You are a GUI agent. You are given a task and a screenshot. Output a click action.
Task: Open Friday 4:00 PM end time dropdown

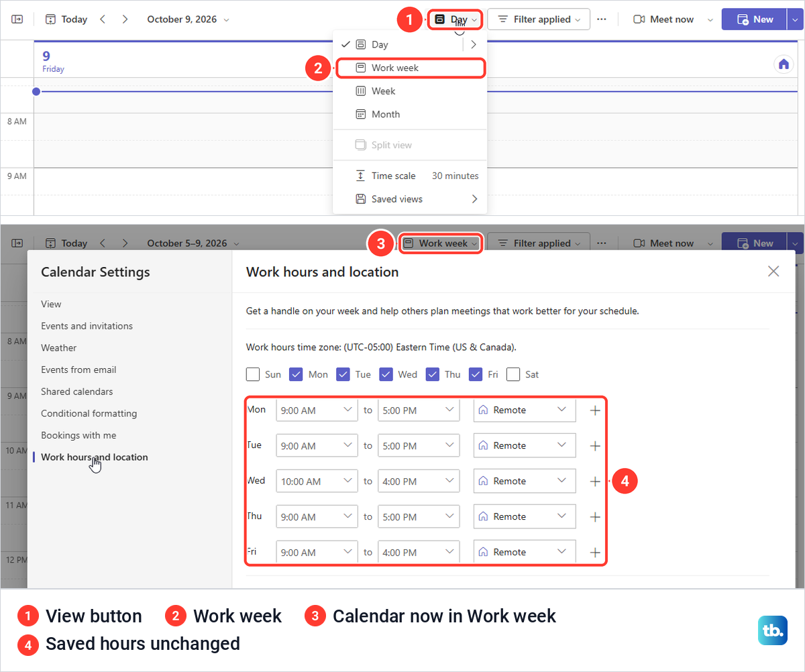(419, 552)
